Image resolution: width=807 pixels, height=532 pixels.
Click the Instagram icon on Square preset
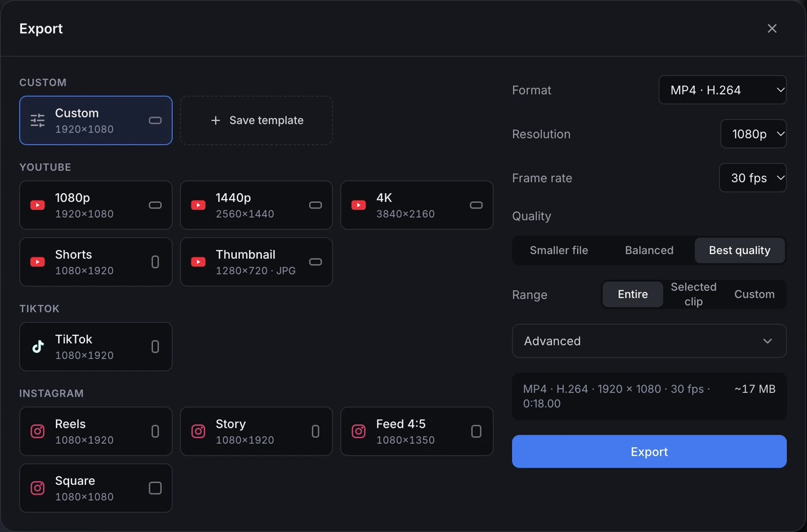pyautogui.click(x=37, y=488)
